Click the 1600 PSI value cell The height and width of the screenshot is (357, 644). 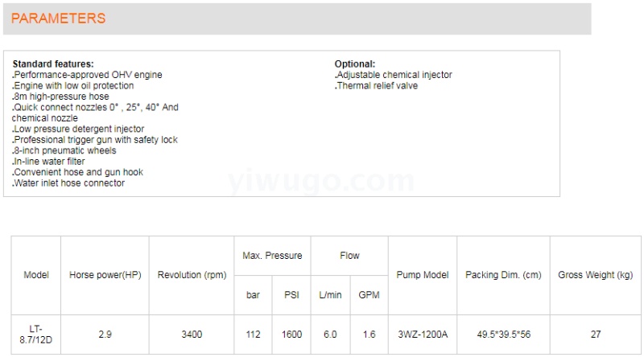pos(291,334)
